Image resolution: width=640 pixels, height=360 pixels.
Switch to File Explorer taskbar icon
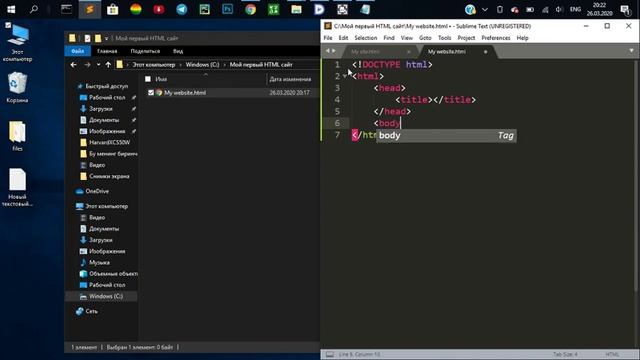(x=296, y=9)
